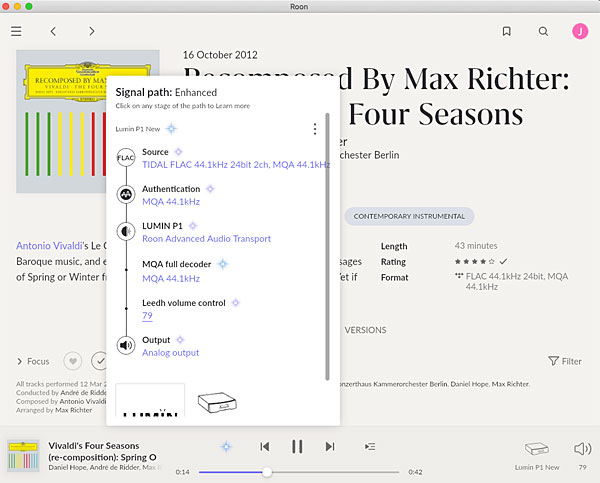Open the signal path three-dot menu

(315, 129)
